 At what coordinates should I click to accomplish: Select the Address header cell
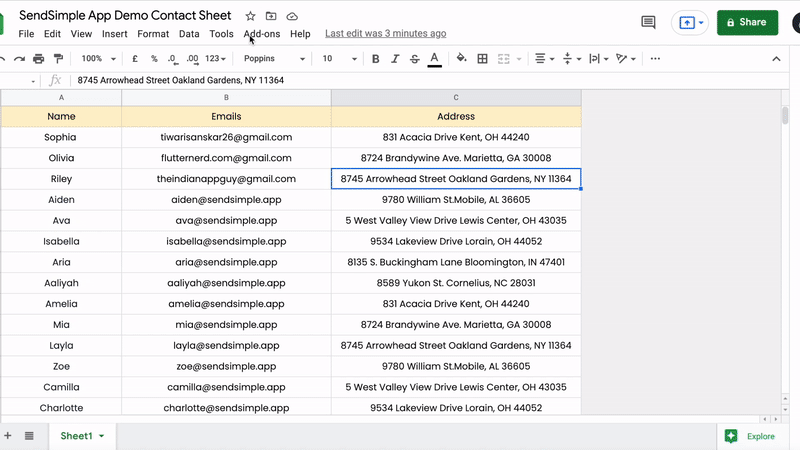click(456, 116)
